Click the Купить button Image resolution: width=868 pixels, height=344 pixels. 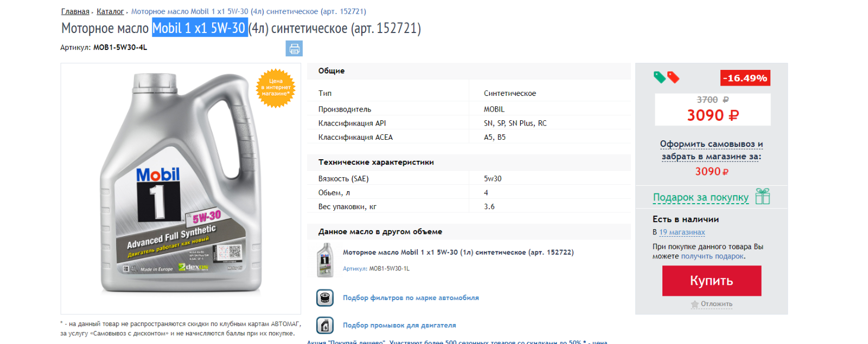(712, 281)
